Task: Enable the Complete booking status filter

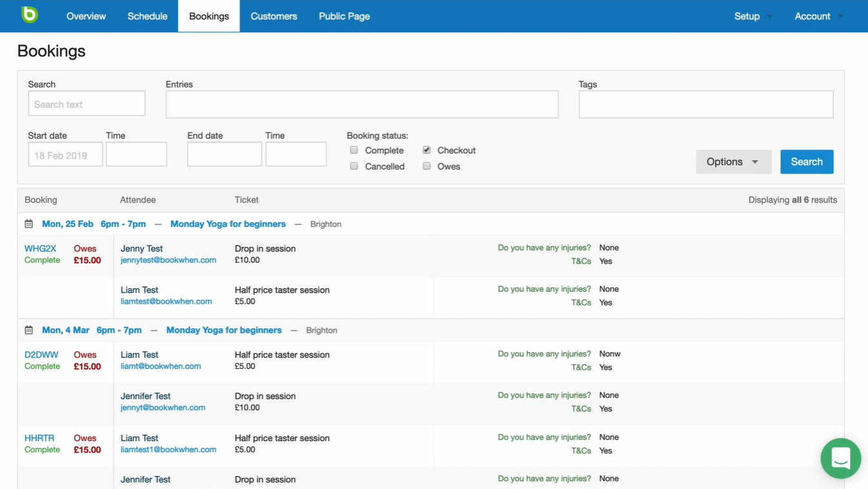Action: [354, 149]
